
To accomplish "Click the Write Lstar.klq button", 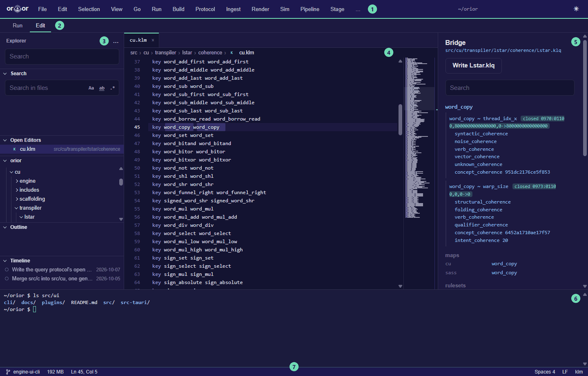I will (x=473, y=65).
